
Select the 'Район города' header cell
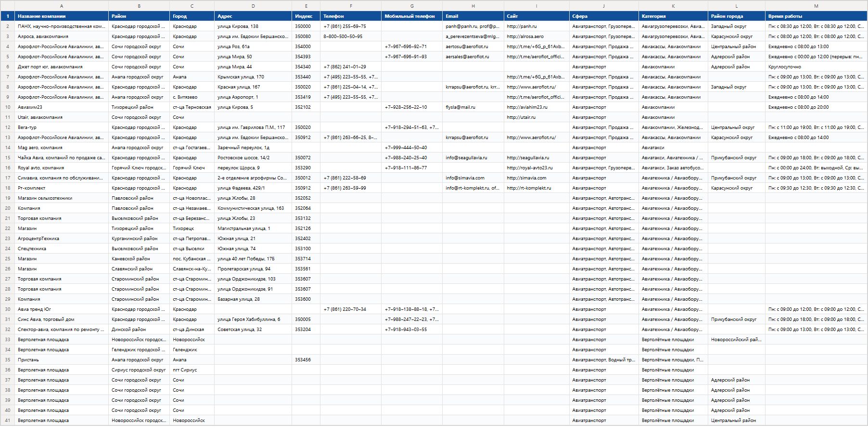pos(737,16)
